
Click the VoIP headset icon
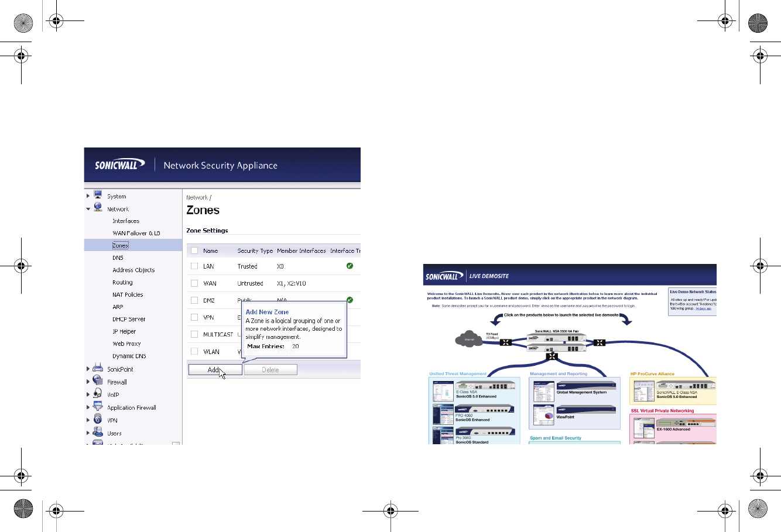point(98,394)
